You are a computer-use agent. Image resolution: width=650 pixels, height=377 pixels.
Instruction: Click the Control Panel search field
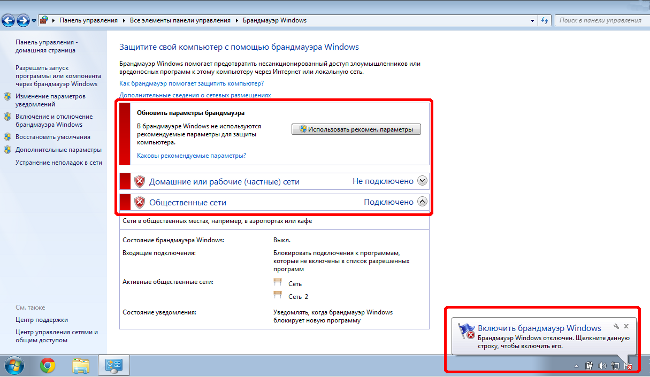tap(601, 20)
